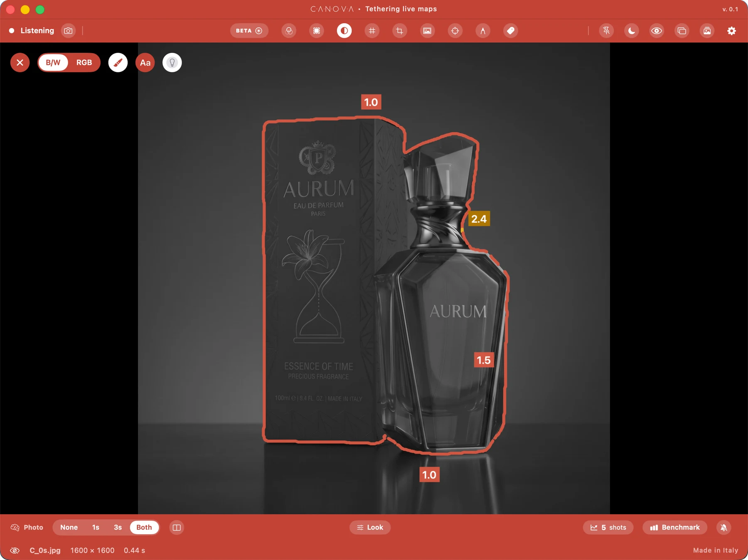The image size is (748, 560).
Task: Close the contrast overlay with X button
Action: click(20, 63)
